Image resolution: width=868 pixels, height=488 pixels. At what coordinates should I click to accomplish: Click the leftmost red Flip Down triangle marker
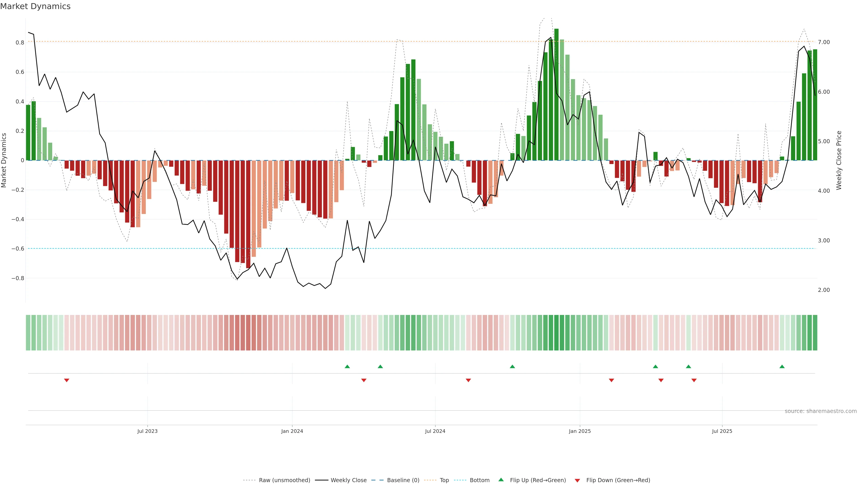(67, 380)
